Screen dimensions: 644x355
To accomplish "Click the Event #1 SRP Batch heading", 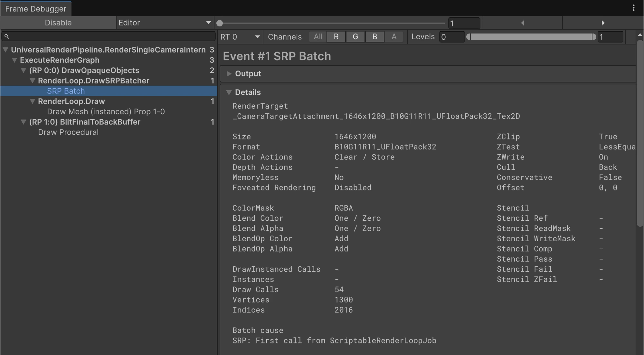I will click(277, 56).
